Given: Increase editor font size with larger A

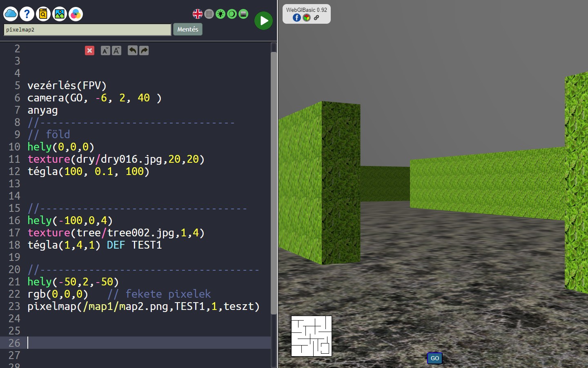Looking at the screenshot, I should [x=117, y=51].
